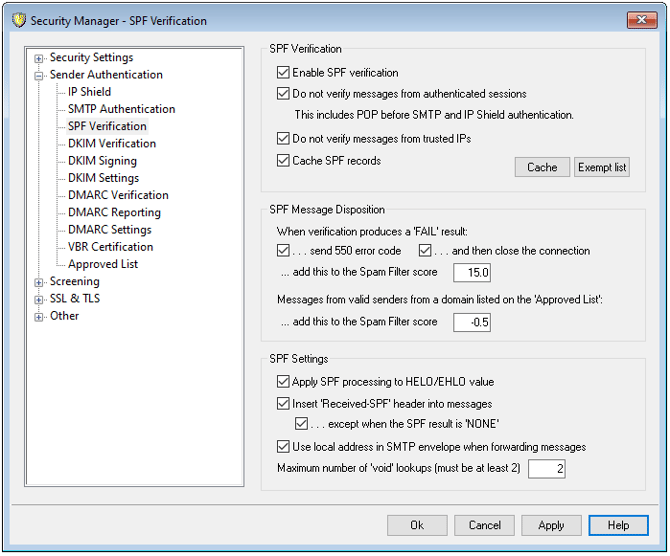This screenshot has height=556, width=670.
Task: Expand the Screening tree node
Action: [39, 282]
